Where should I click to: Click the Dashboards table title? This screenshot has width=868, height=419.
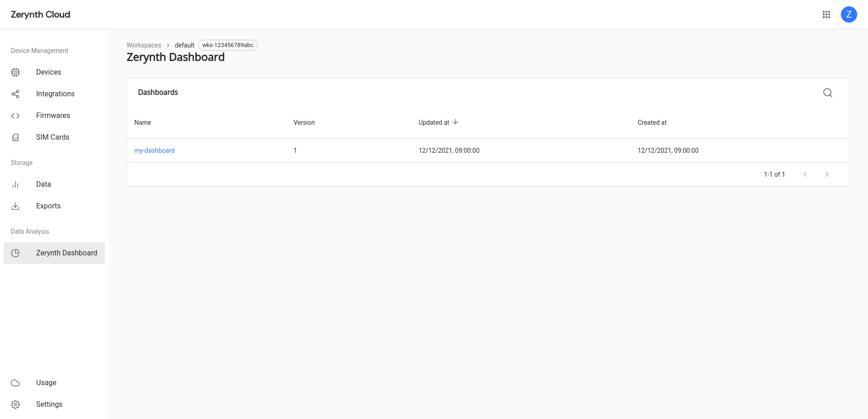[x=158, y=92]
